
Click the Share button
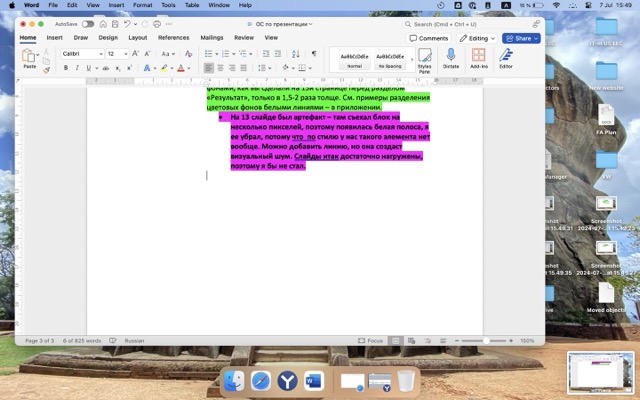coord(520,38)
